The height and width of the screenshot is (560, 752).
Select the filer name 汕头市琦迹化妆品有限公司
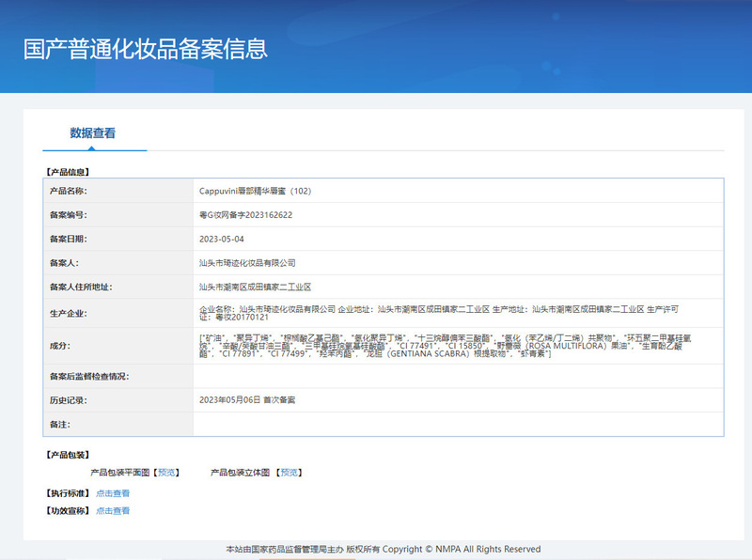pyautogui.click(x=247, y=263)
